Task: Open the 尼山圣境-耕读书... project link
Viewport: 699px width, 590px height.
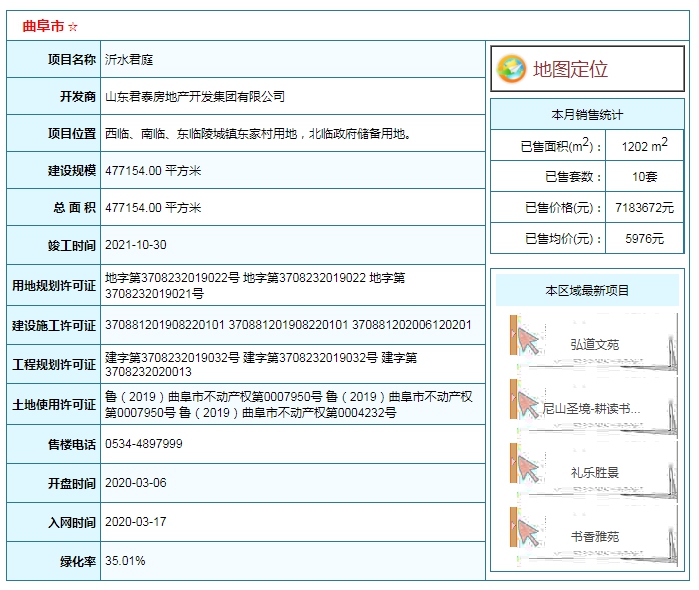Action: pyautogui.click(x=591, y=408)
